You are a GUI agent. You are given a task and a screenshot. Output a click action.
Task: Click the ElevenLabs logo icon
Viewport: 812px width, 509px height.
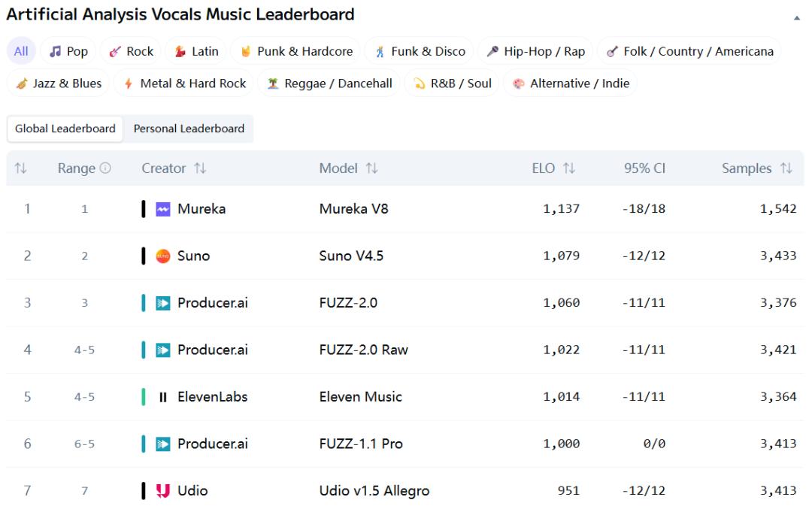click(163, 397)
